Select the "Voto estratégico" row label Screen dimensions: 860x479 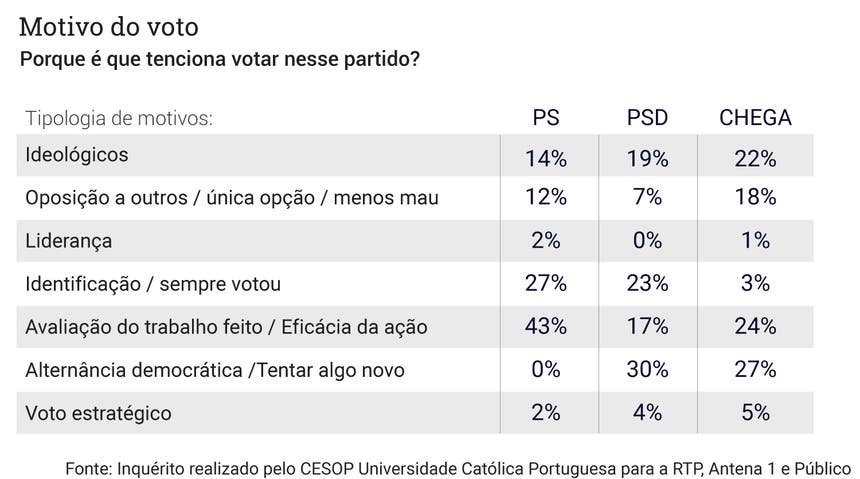point(98,413)
